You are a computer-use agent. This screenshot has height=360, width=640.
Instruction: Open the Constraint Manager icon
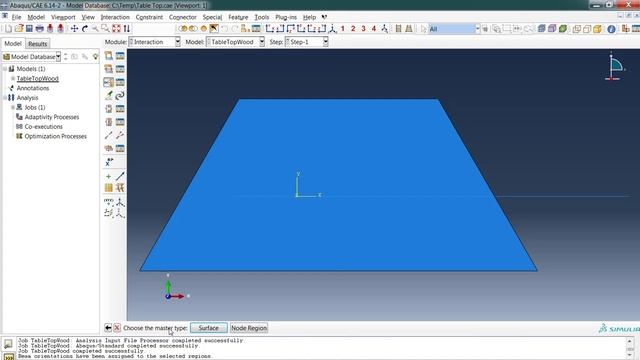point(120,82)
